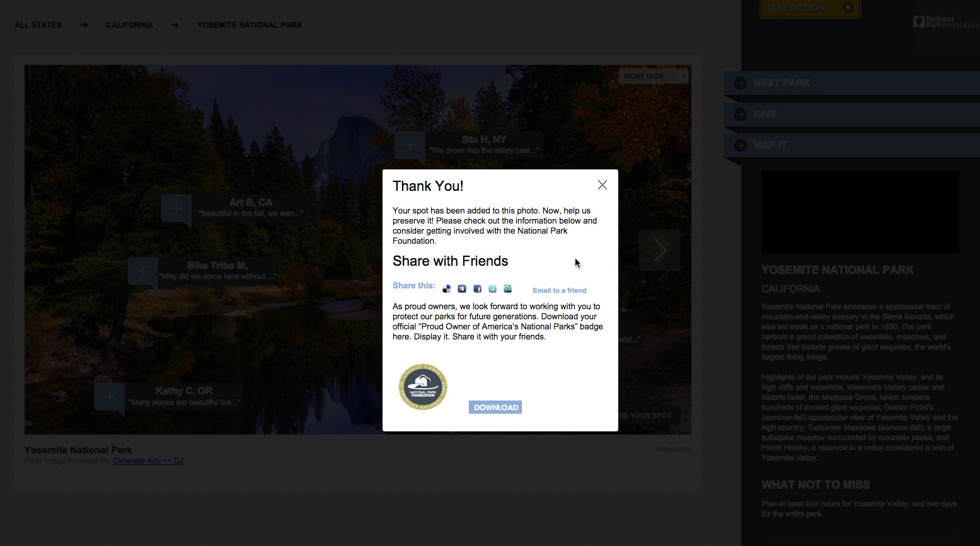Select the WHAT NOT TO MISS heading
Image resolution: width=980 pixels, height=546 pixels.
pyautogui.click(x=816, y=485)
